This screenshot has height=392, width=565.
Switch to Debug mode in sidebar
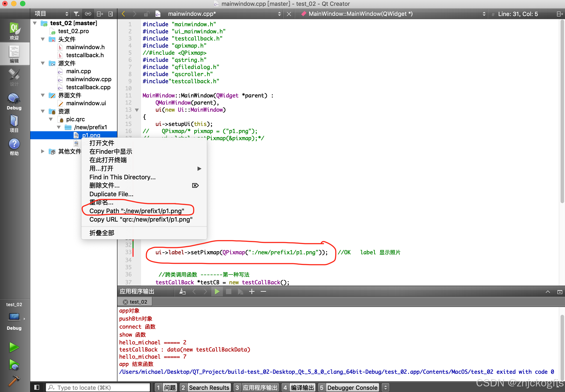coord(14,101)
